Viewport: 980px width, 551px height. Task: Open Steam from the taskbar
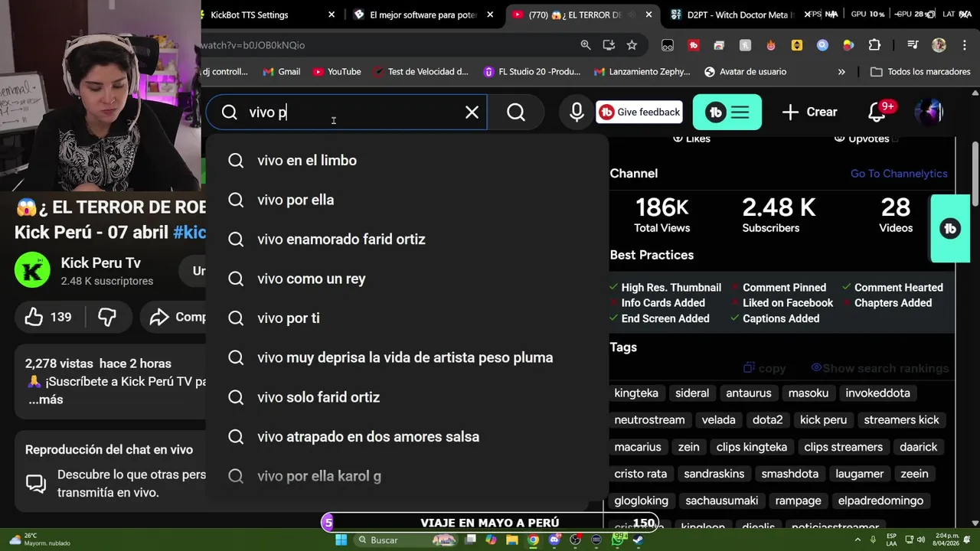639,540
